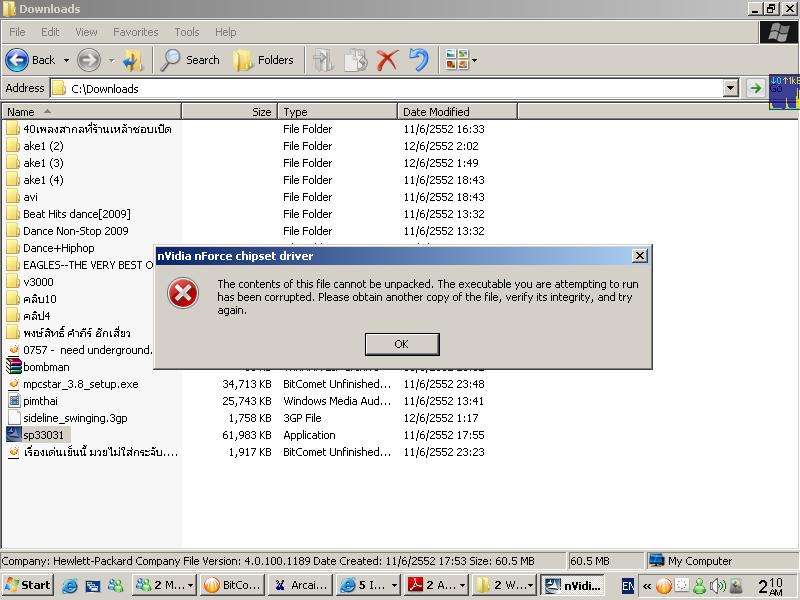Select the sideline_swinging.3gp file icon

click(x=14, y=417)
